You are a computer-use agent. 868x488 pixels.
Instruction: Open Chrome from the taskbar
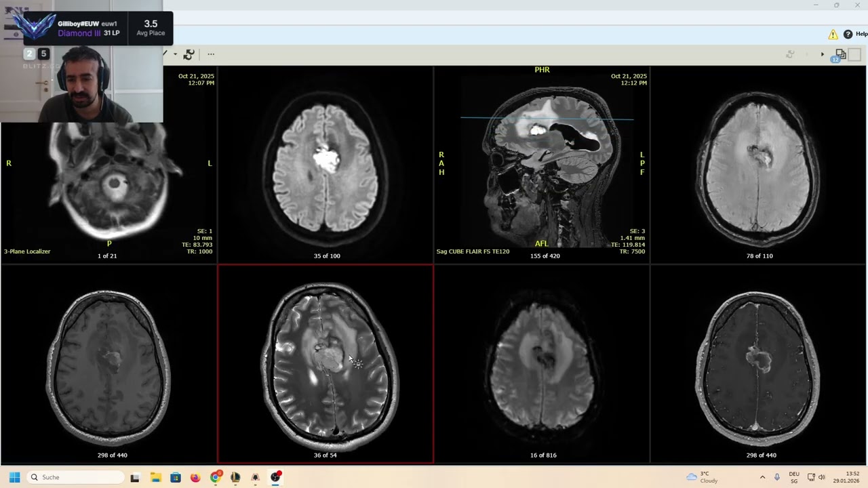coord(216,477)
